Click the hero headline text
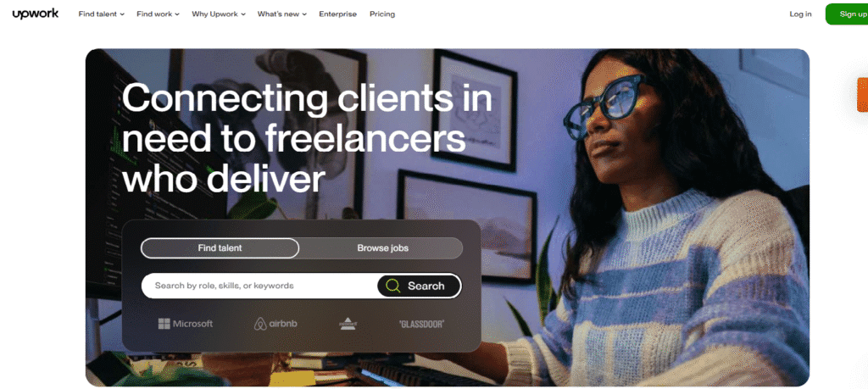 click(x=307, y=138)
